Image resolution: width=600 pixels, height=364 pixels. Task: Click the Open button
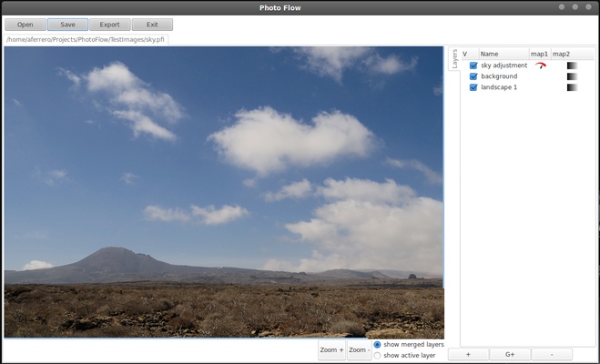pyautogui.click(x=25, y=25)
